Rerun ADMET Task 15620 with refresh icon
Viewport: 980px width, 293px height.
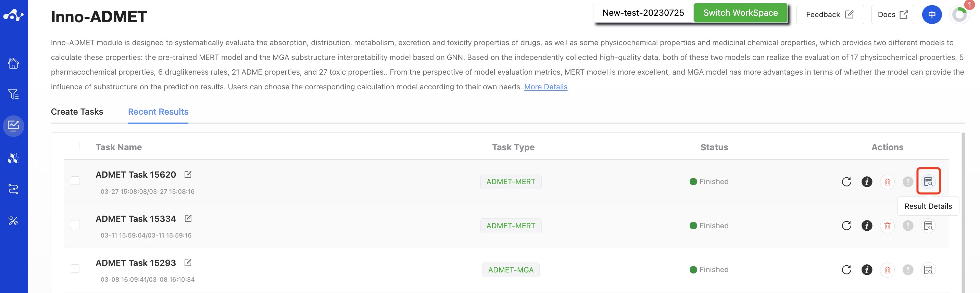tap(846, 181)
